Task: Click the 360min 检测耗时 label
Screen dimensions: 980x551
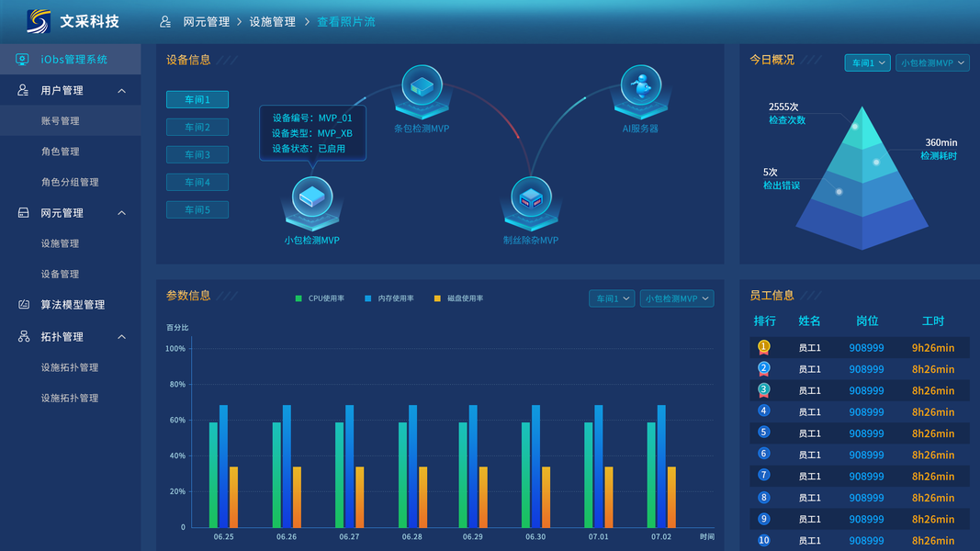Action: coord(939,149)
